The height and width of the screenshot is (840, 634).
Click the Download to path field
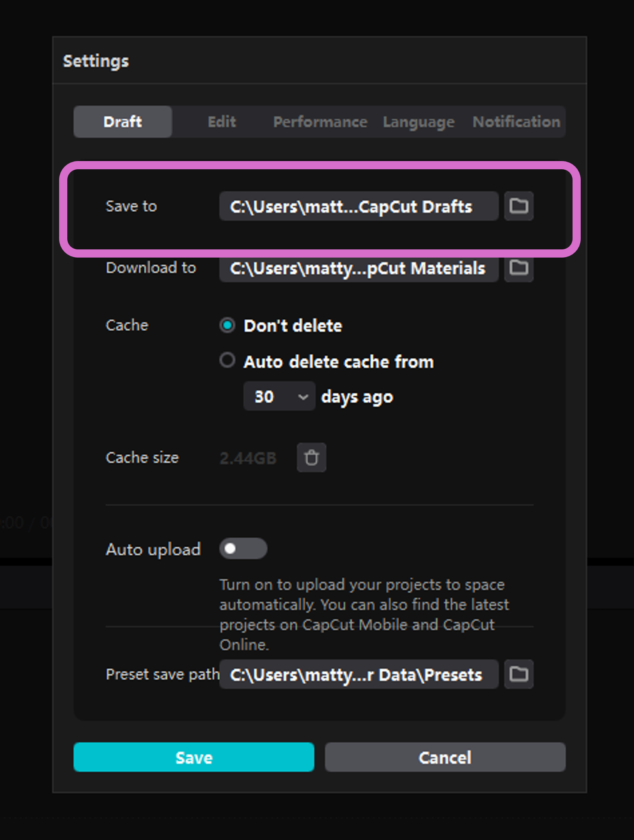point(358,268)
